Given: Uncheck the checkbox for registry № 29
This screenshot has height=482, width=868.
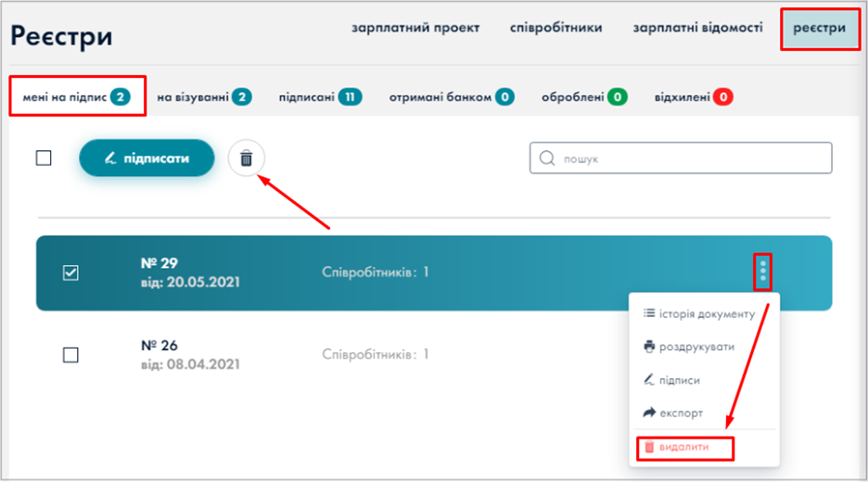Looking at the screenshot, I should 70,273.
